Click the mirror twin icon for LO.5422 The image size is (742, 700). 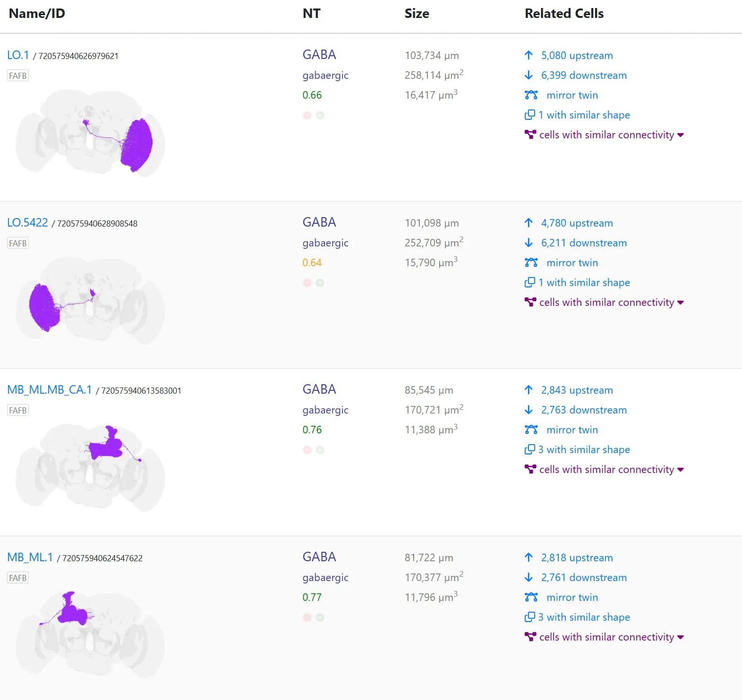point(531,262)
